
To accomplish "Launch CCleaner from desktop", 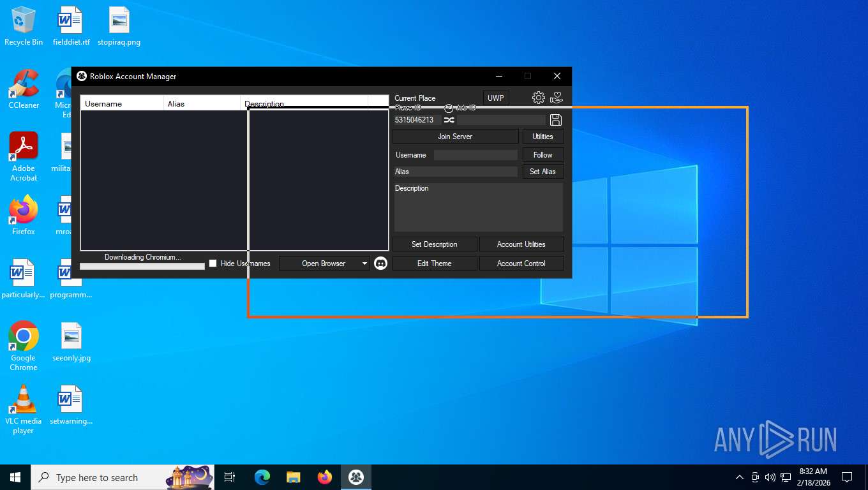I will pos(24,89).
